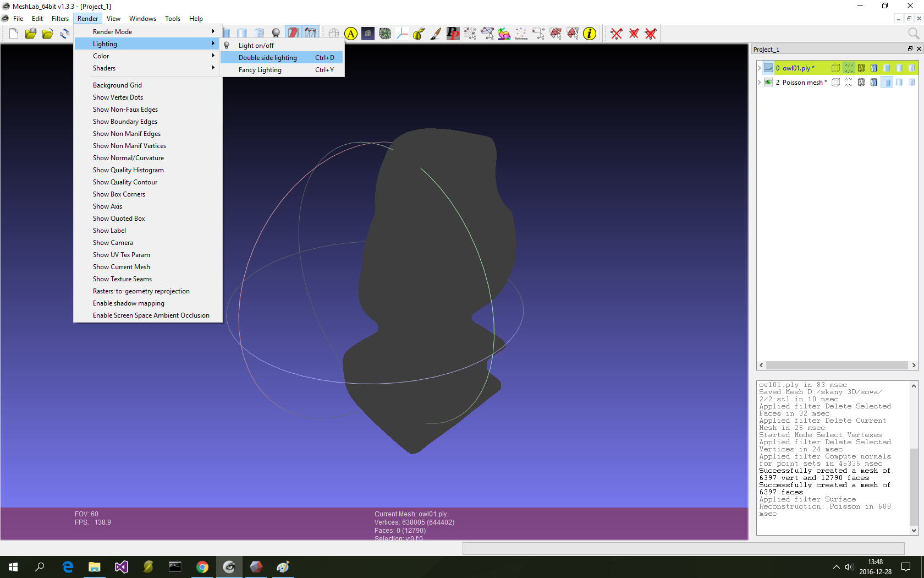
Task: Select the Z-painting brush tool
Action: 436,34
